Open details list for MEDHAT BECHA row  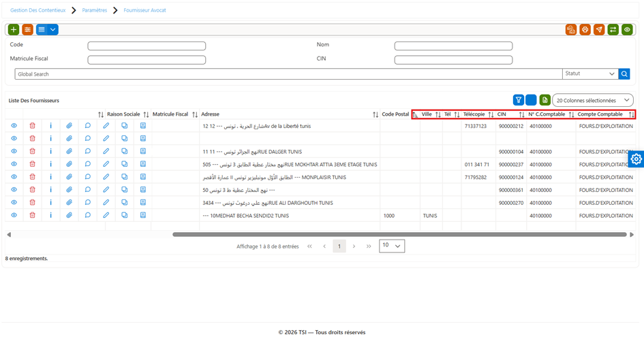pos(143,215)
